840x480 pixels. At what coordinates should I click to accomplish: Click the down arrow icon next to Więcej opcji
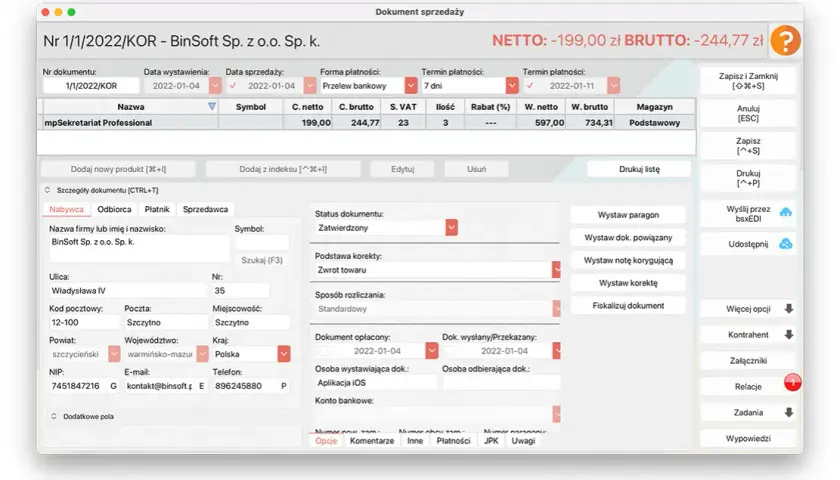click(789, 309)
